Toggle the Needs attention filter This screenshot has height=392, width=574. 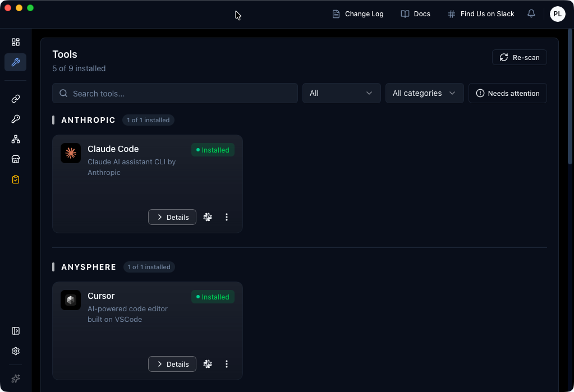(x=507, y=93)
